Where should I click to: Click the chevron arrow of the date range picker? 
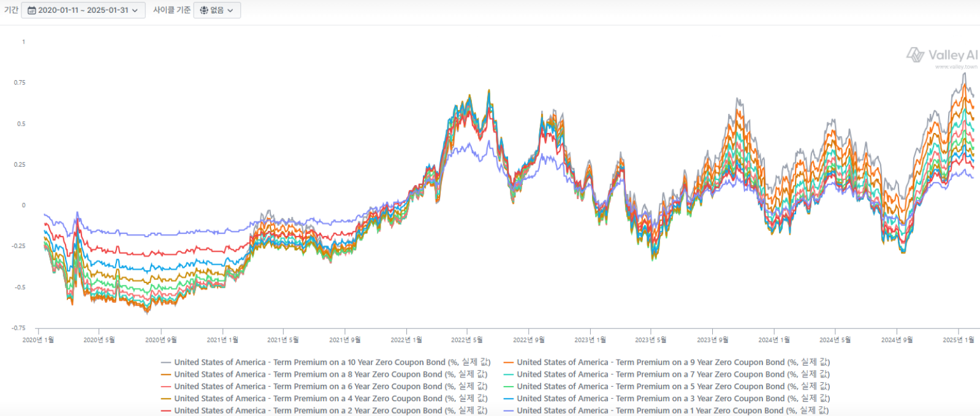point(135,10)
